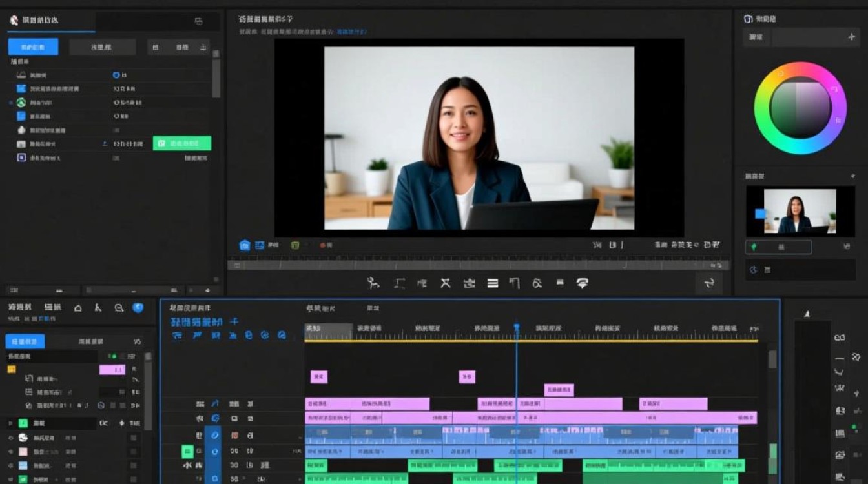
Task: Tick the checkbox on the swirl-icon layer row
Action: pos(134,438)
